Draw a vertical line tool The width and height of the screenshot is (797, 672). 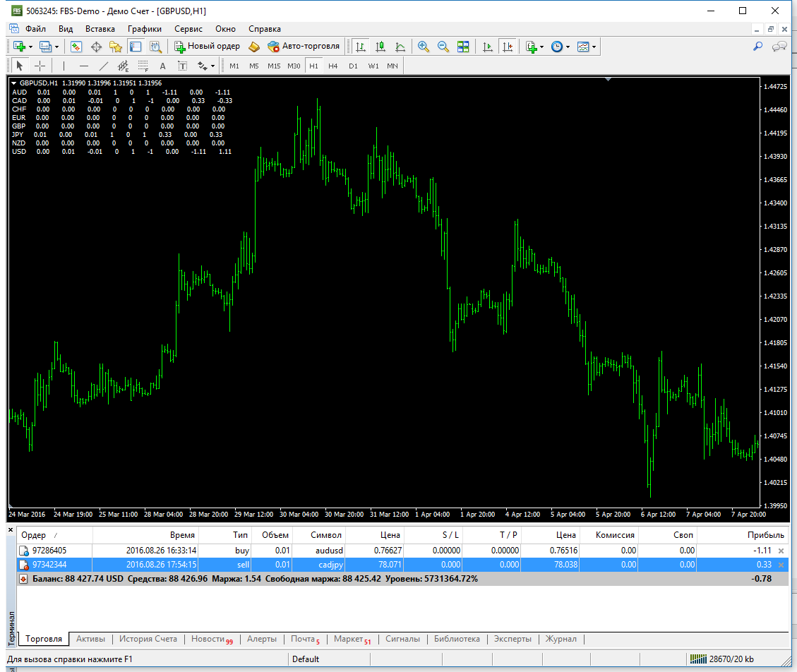coord(64,66)
